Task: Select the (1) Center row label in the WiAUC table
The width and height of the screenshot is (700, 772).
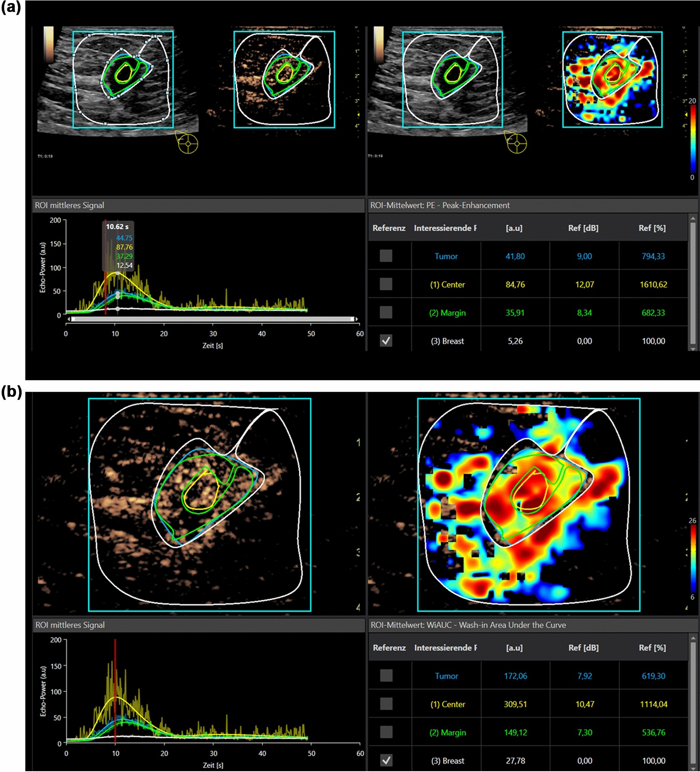Action: [x=448, y=704]
